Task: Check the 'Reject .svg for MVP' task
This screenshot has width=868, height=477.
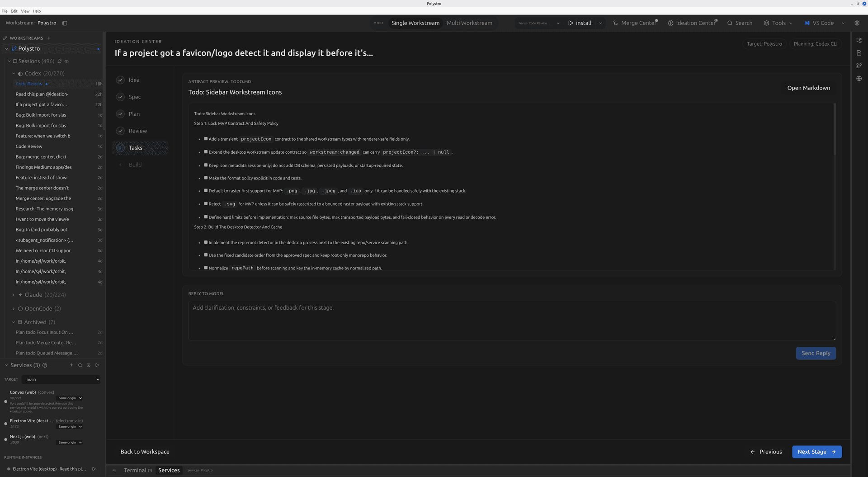Action: 206,203
